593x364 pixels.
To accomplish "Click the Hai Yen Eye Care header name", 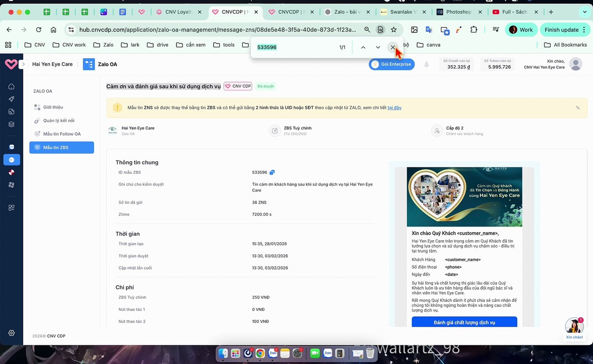I will [x=52, y=64].
